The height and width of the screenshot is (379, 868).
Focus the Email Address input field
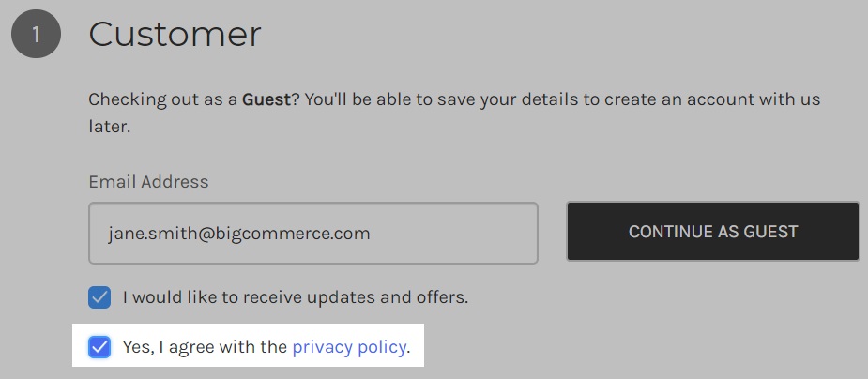click(312, 233)
